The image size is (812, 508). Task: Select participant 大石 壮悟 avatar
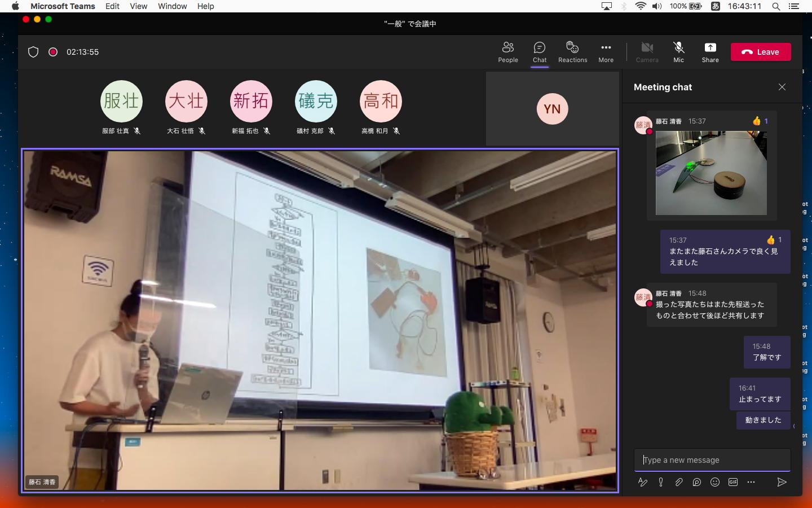(x=186, y=101)
